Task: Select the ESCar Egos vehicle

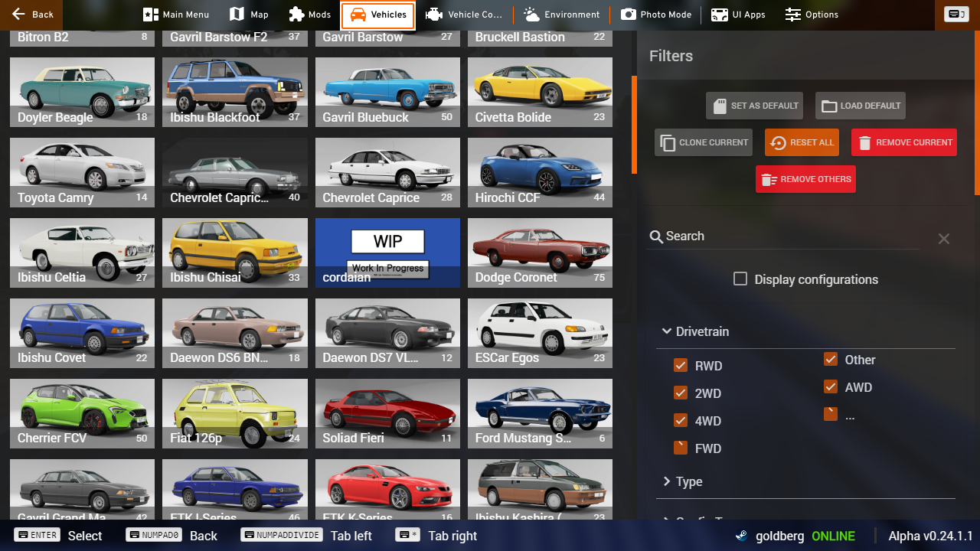Action: [540, 333]
